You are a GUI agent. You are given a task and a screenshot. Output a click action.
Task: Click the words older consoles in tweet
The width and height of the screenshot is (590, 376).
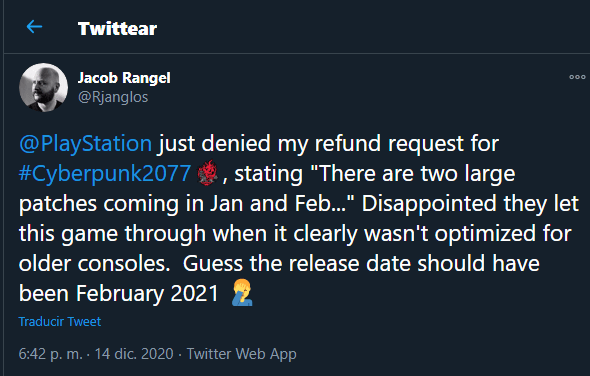94,263
